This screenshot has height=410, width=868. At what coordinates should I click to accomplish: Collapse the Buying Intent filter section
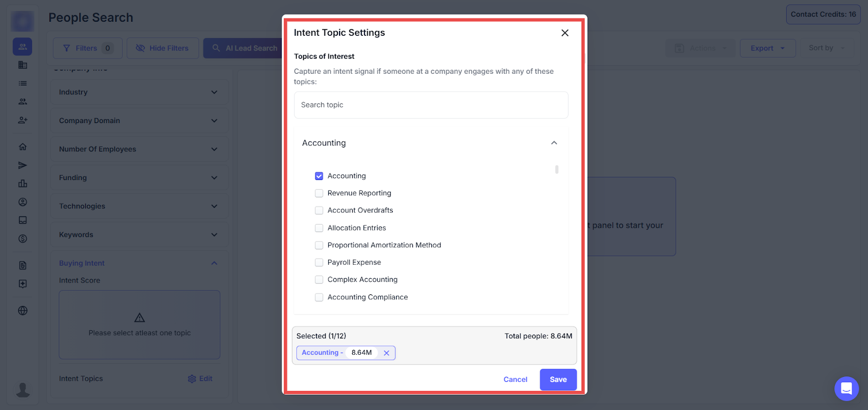pos(214,264)
